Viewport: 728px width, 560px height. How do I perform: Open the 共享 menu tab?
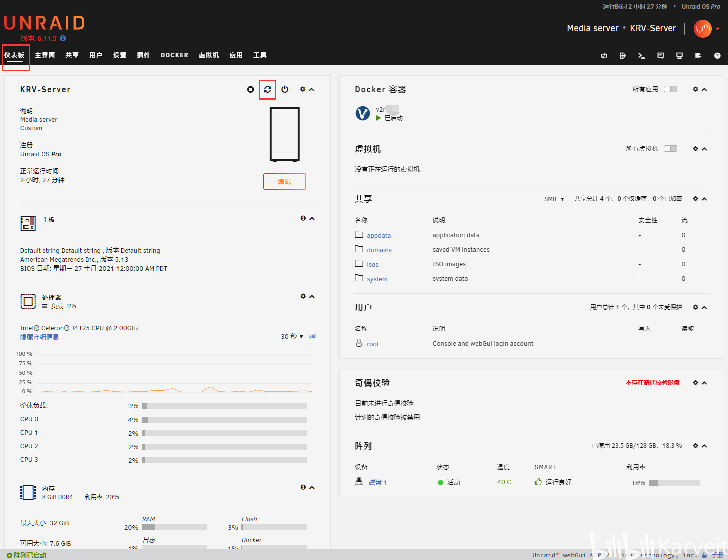tap(72, 55)
